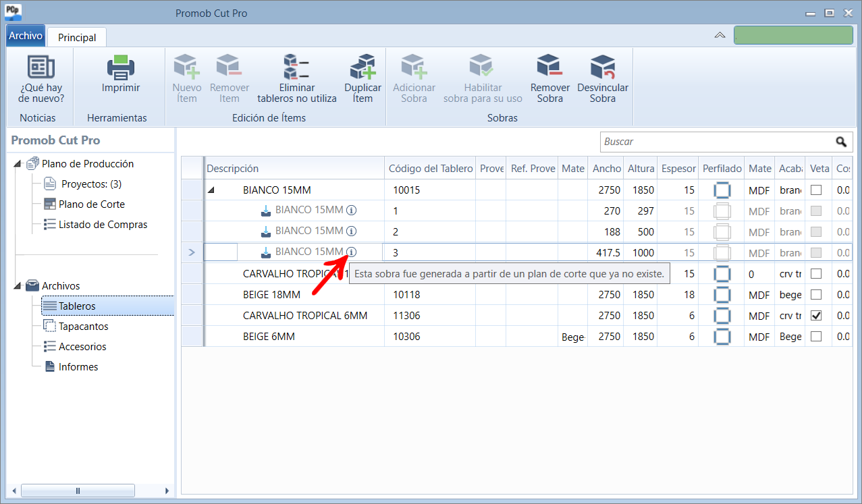The height and width of the screenshot is (504, 862).
Task: Click Eliminar tableros no utiliza
Action: (297, 80)
